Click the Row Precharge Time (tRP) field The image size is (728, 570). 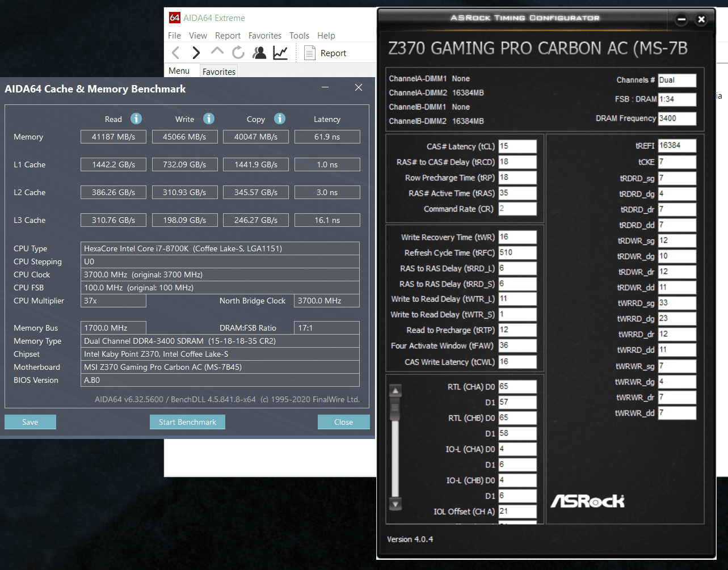pos(517,178)
